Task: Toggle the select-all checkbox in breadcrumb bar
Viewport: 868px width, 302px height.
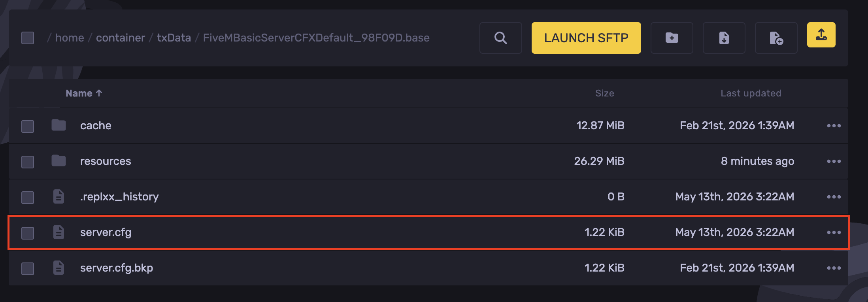Action: [28, 38]
